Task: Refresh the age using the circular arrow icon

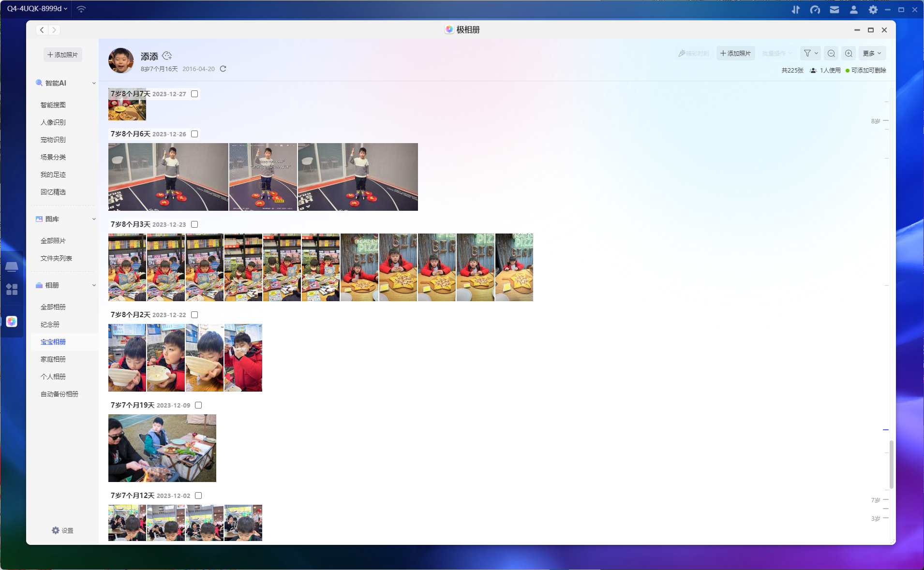Action: pos(223,69)
